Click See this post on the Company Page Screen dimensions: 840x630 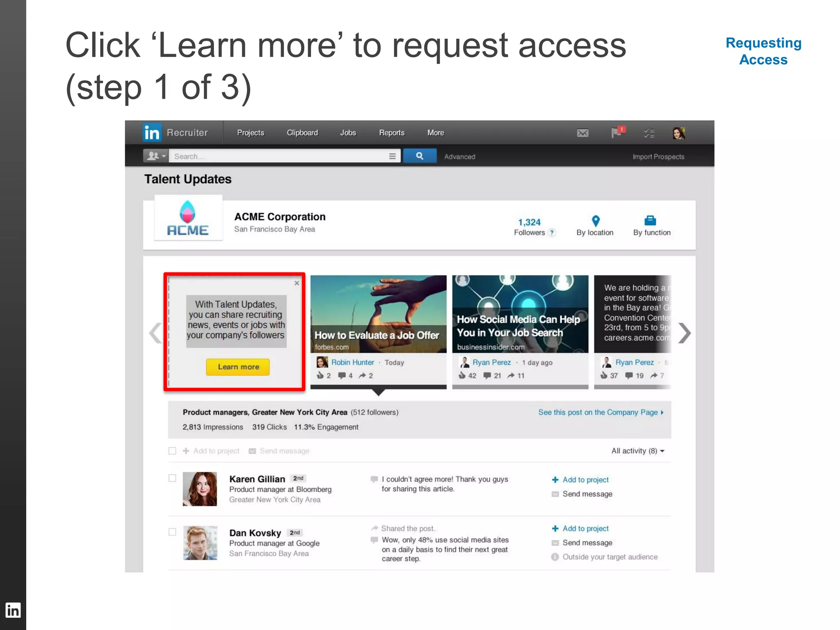tap(601, 413)
